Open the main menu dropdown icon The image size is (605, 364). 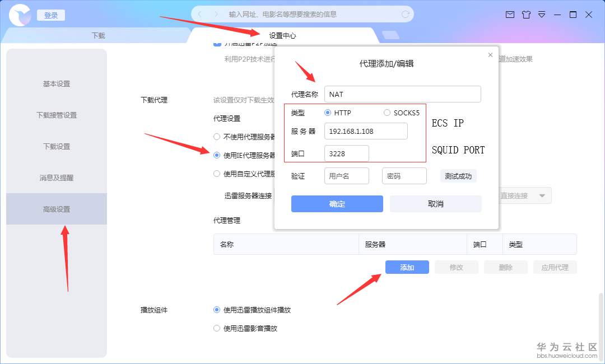pos(542,15)
